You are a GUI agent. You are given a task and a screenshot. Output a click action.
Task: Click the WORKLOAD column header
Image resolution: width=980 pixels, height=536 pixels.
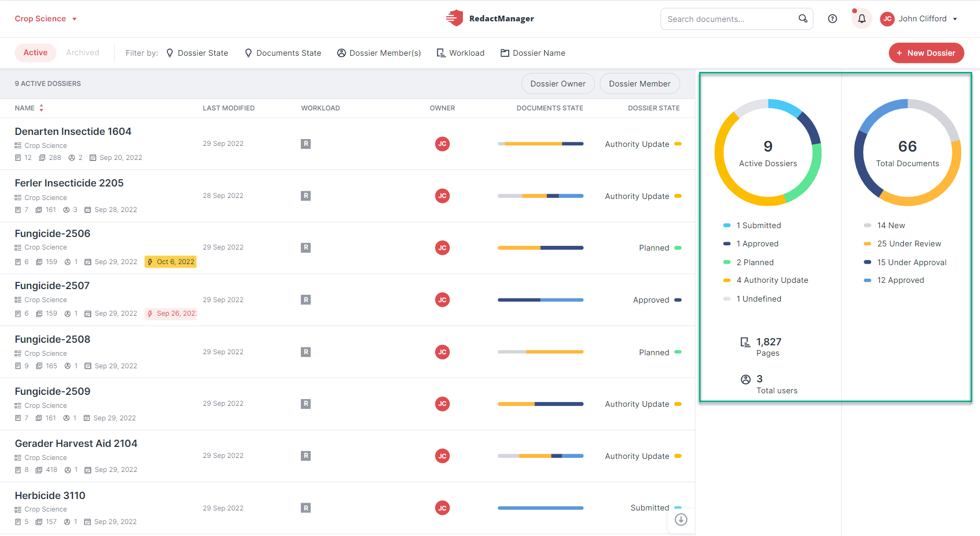[321, 108]
